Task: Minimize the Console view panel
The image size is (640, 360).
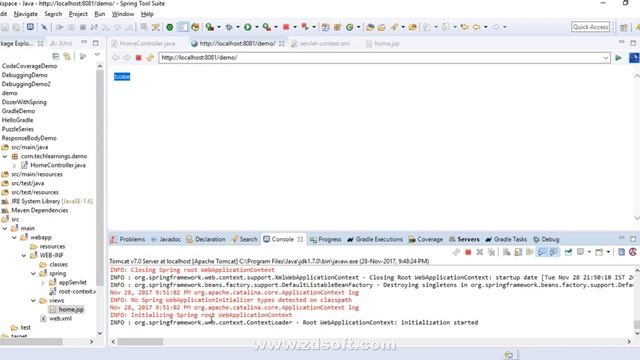Action: pos(622,238)
